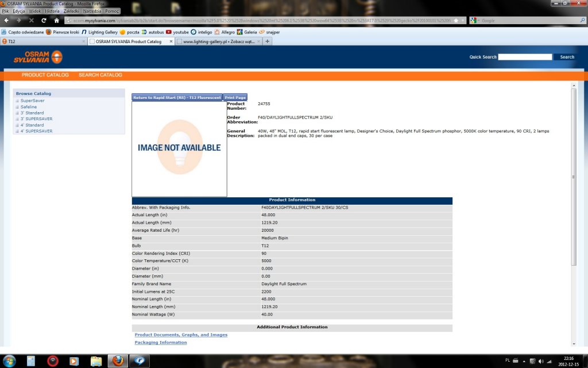The image size is (588, 368).
Task: Click the Medium Bipin base value
Action: 274,238
